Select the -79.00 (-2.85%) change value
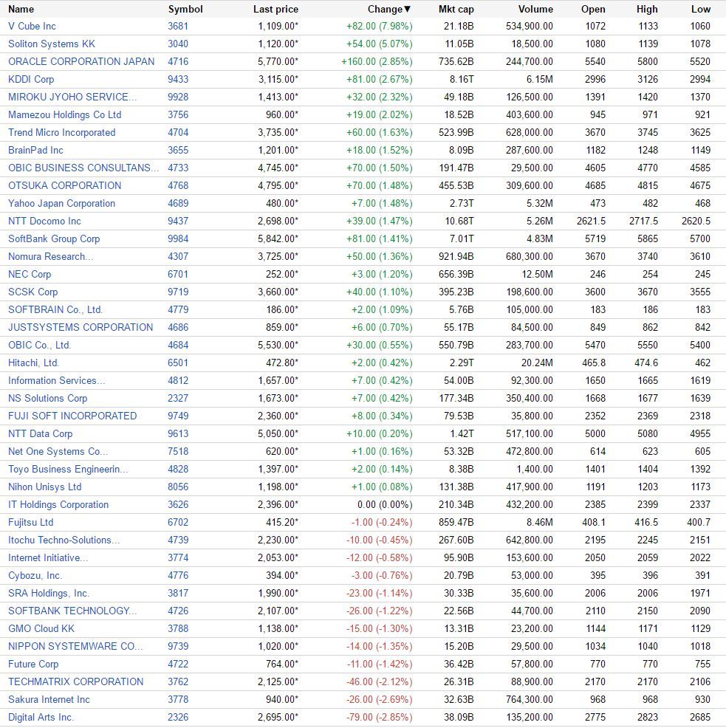This screenshot has height=728, width=726. point(379,718)
